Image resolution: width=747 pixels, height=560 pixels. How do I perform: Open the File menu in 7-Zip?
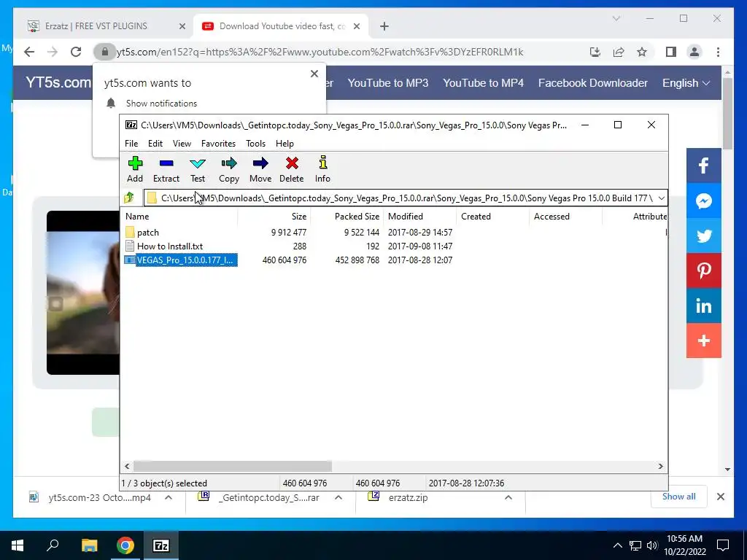click(x=131, y=144)
